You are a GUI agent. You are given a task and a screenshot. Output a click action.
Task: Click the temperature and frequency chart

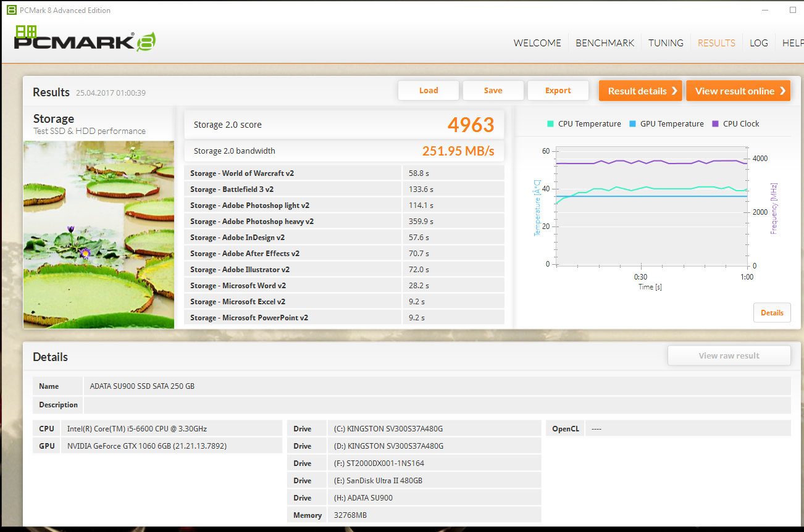651,206
